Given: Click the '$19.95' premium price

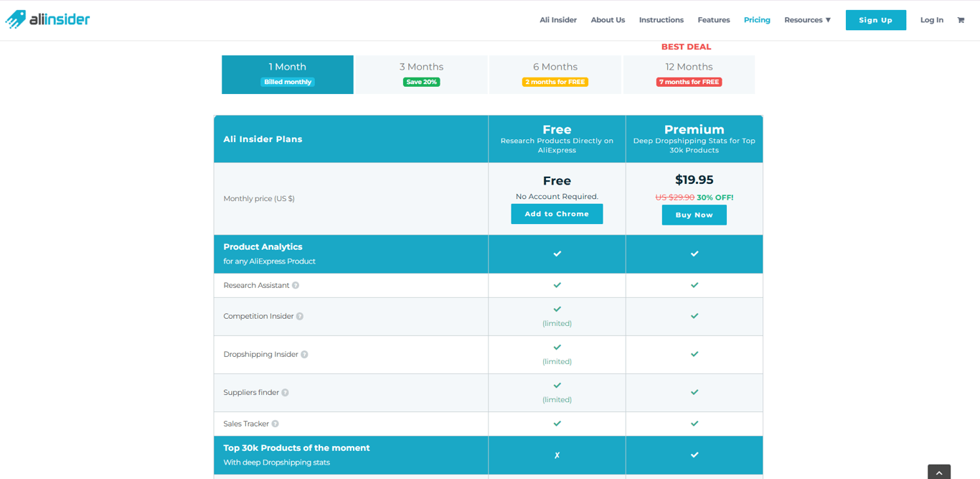Looking at the screenshot, I should (694, 180).
